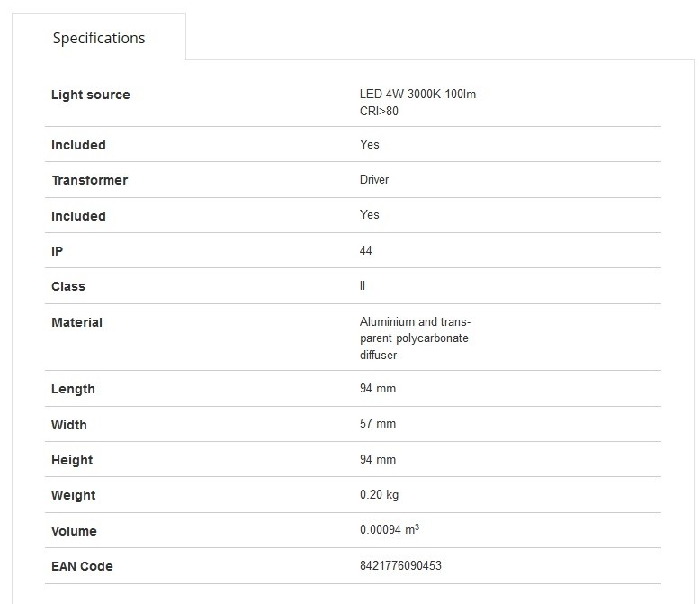The image size is (700, 604).
Task: Click the Yes value below Transformer
Action: pos(369,215)
